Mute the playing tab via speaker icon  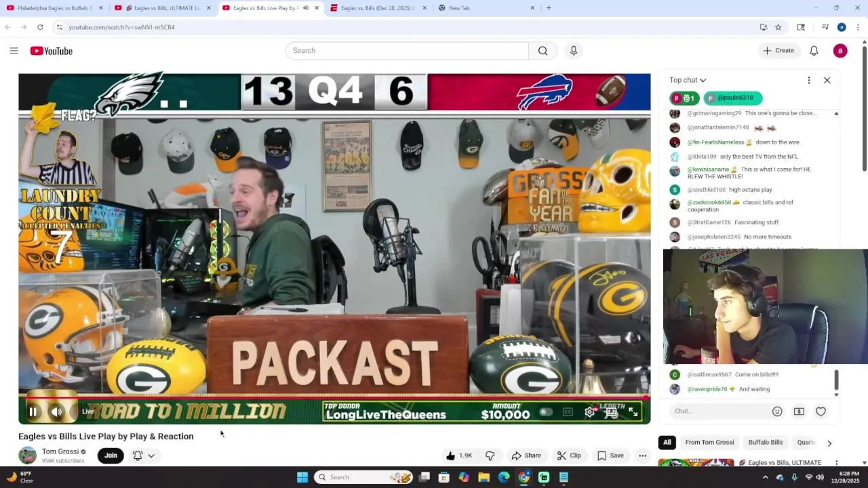pyautogui.click(x=306, y=8)
